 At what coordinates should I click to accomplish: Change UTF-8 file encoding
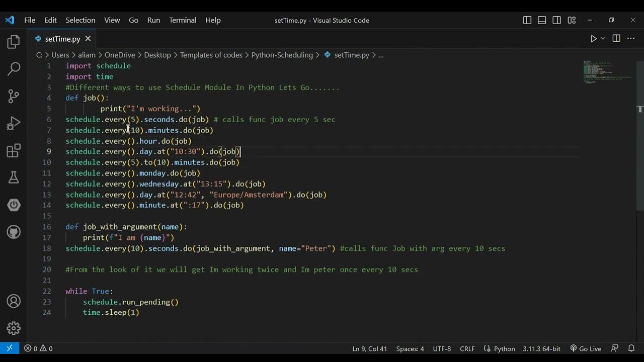442,348
